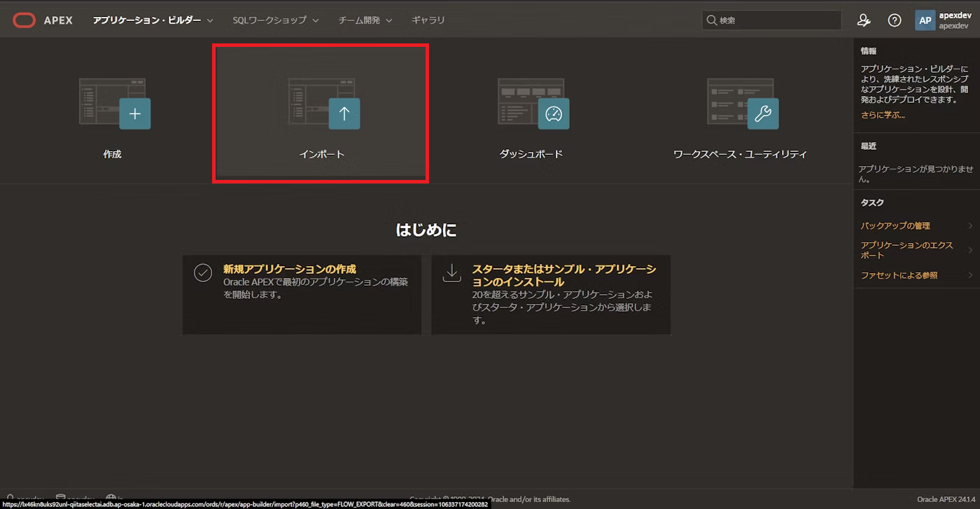This screenshot has width=980, height=509.
Task: Select the ギャラリ menu item
Action: [x=428, y=20]
